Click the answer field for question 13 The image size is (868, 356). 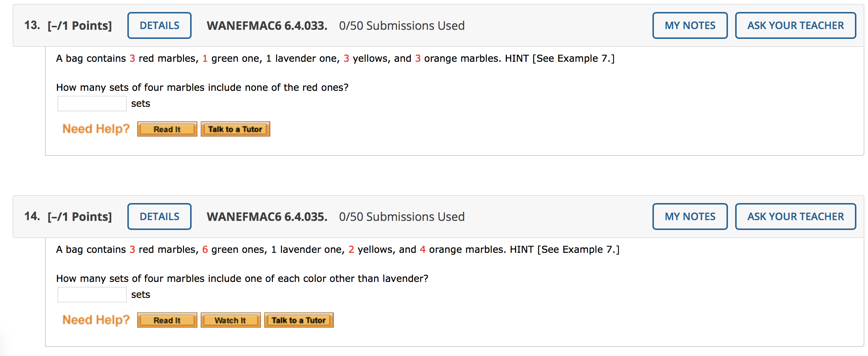(92, 104)
